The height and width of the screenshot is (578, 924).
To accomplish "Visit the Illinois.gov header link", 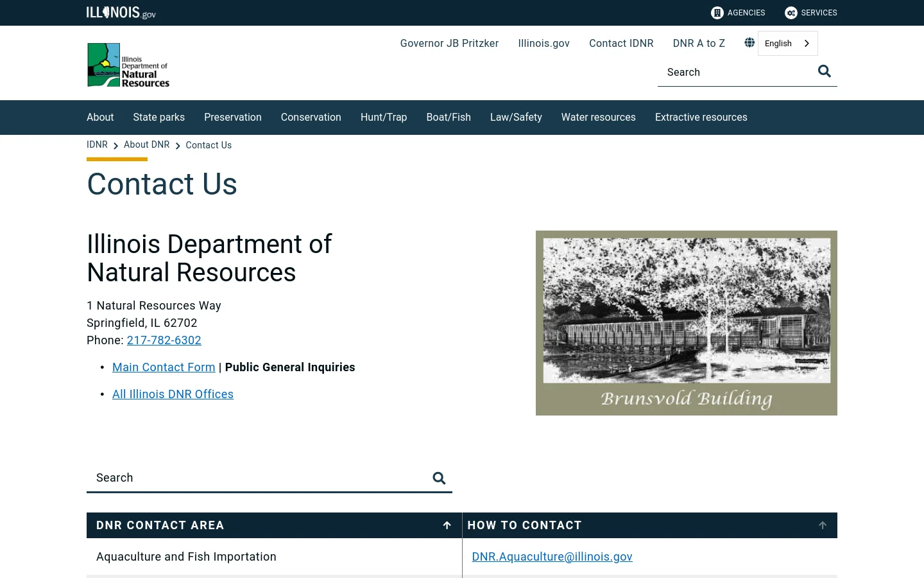I will point(544,43).
